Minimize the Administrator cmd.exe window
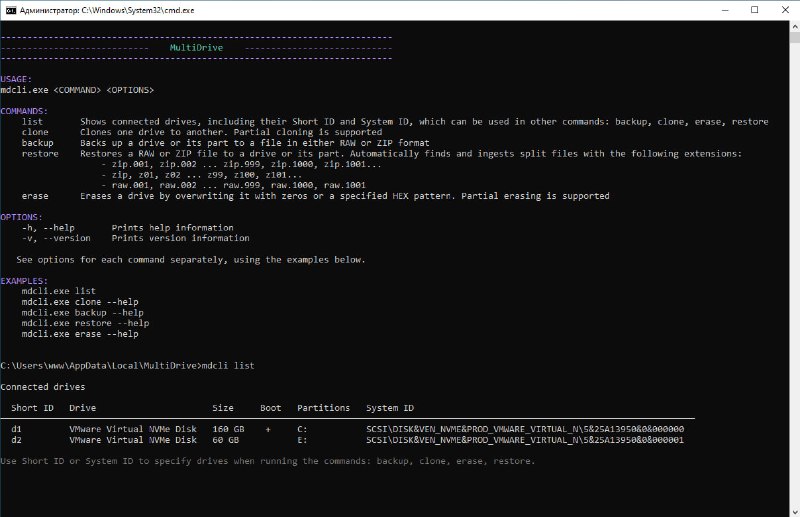800x517 pixels. click(725, 10)
